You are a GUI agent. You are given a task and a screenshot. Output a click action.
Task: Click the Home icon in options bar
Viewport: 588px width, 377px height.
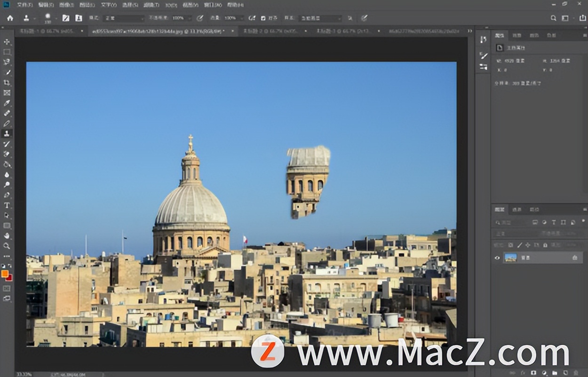point(10,18)
